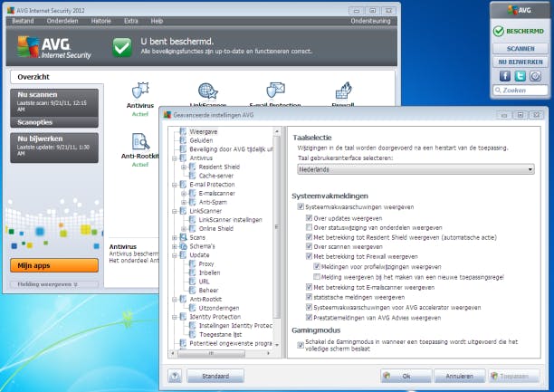Expand the Schema's tree node

coord(175,246)
